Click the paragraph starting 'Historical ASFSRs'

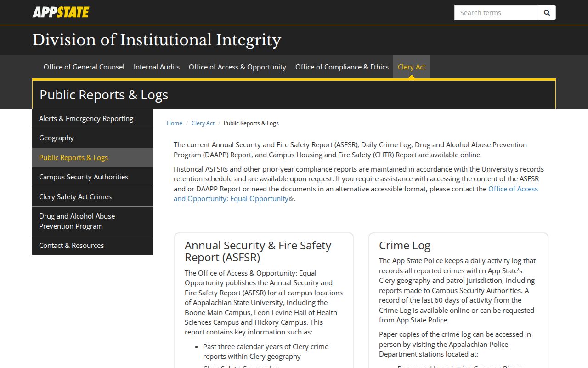pyautogui.click(x=359, y=184)
